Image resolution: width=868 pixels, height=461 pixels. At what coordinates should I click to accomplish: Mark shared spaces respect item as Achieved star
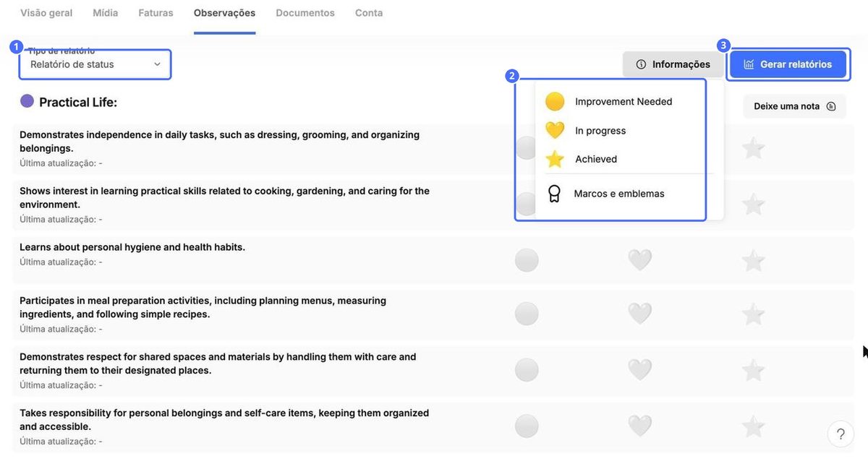[754, 370]
